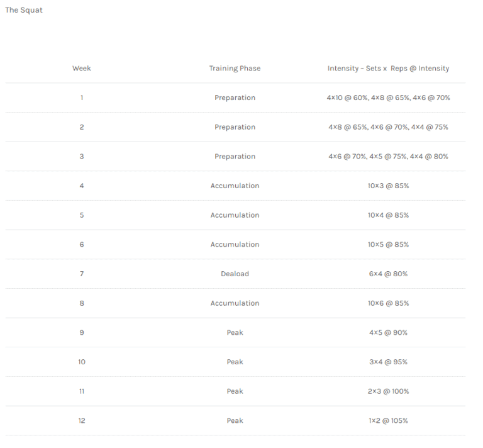
Task: Click the "1×2 @ 105%" intensity cell
Action: point(388,421)
